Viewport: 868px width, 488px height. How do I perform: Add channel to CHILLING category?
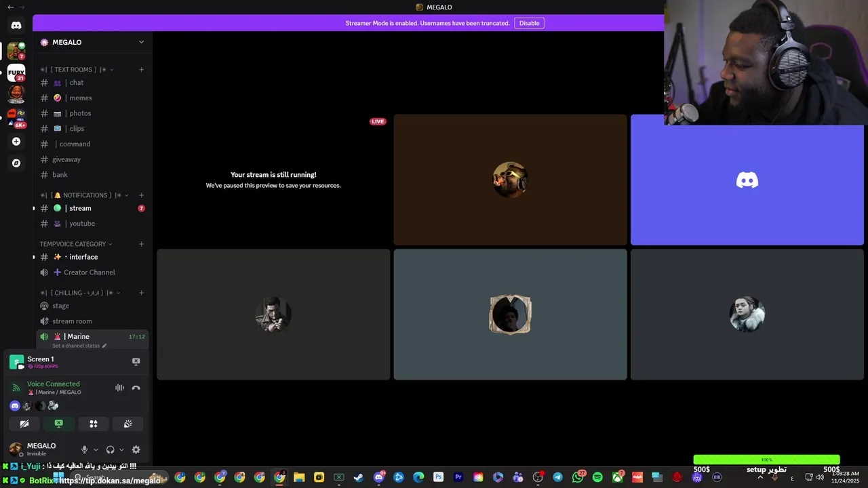141,293
